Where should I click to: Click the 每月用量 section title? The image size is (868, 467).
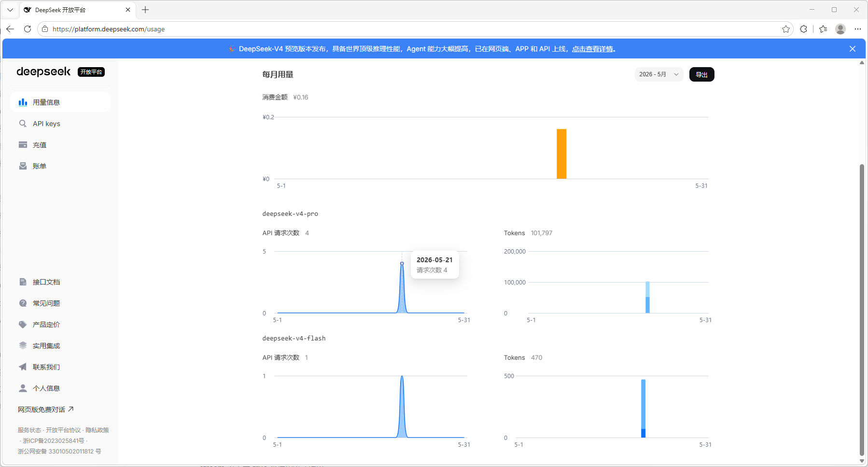[278, 74]
